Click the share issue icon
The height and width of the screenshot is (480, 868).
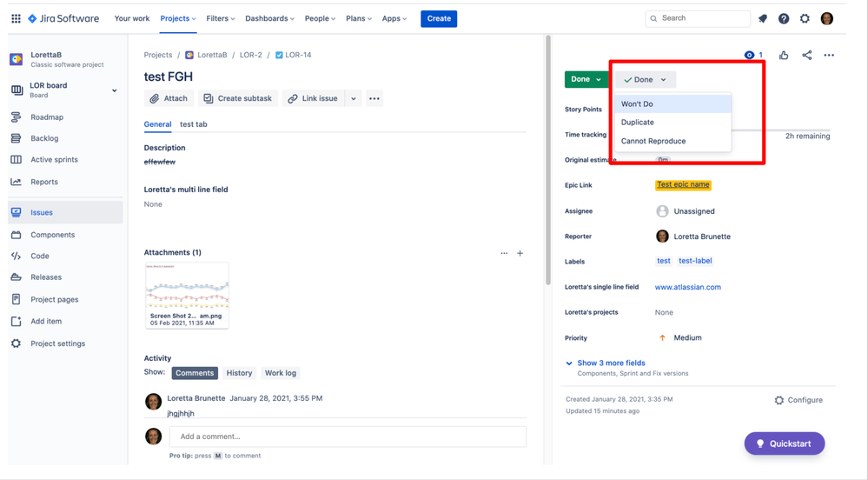[x=807, y=55]
